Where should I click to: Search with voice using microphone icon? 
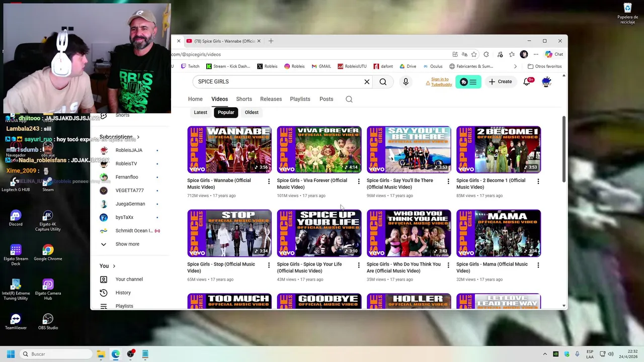point(406,81)
